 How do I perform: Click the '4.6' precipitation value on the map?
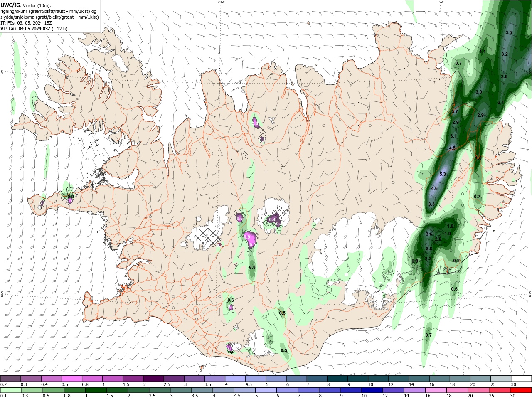(x=434, y=188)
